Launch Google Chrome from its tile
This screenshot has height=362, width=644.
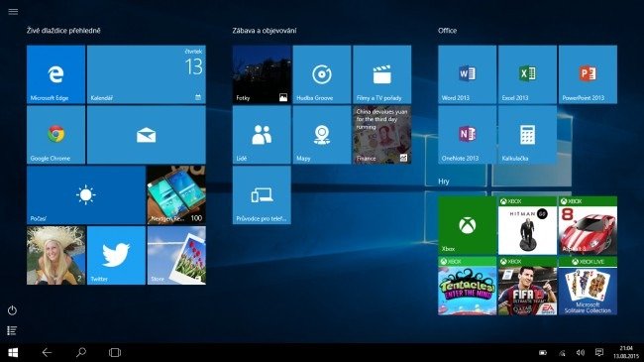point(55,135)
